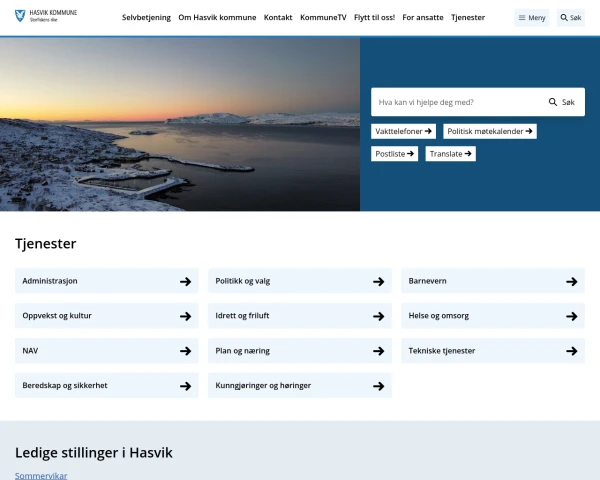Open Sommervikar job listing link

click(41, 476)
